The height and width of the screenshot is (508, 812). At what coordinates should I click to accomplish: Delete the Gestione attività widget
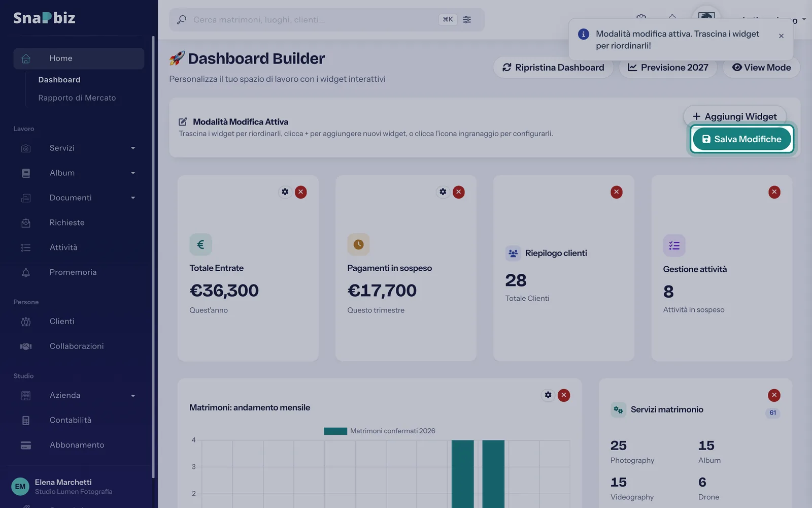point(774,192)
